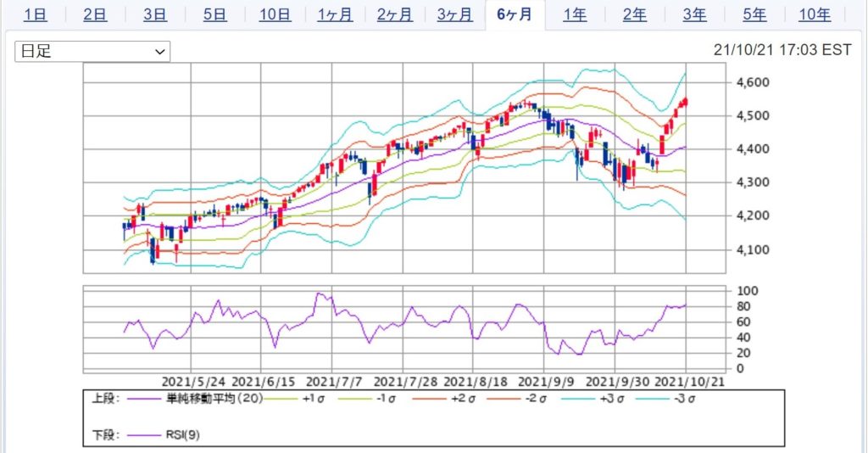Open the 2ヶ月 chart tab
868x453 pixels.
pyautogui.click(x=395, y=14)
